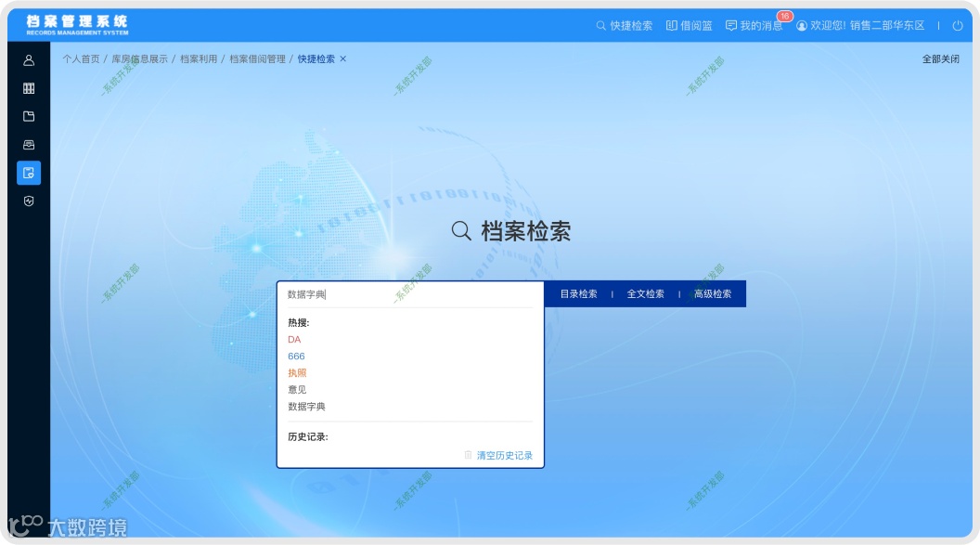Screen dimensions: 980x545
Task: Click the 目录检索 button
Action: (578, 293)
